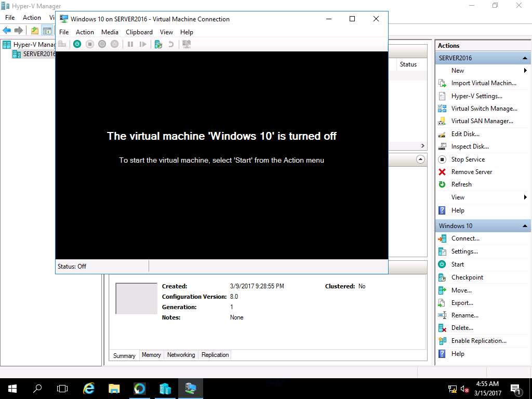The height and width of the screenshot is (399, 532).
Task: Open the File menu in VM Connection
Action: [x=64, y=32]
